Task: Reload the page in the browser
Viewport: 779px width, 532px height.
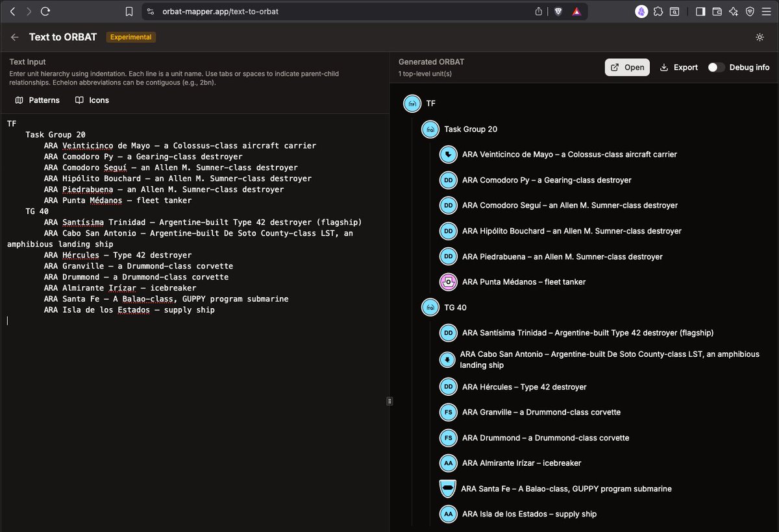Action: 45,11
